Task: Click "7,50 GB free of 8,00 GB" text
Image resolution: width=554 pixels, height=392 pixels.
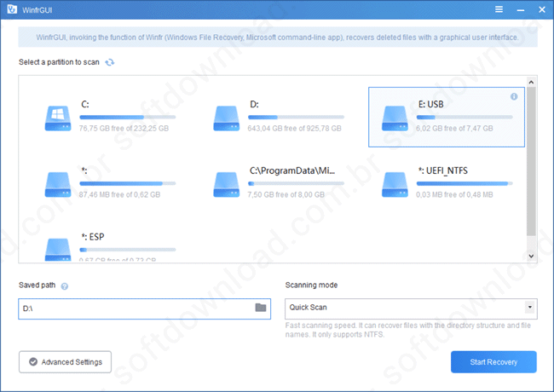Action: coord(286,194)
